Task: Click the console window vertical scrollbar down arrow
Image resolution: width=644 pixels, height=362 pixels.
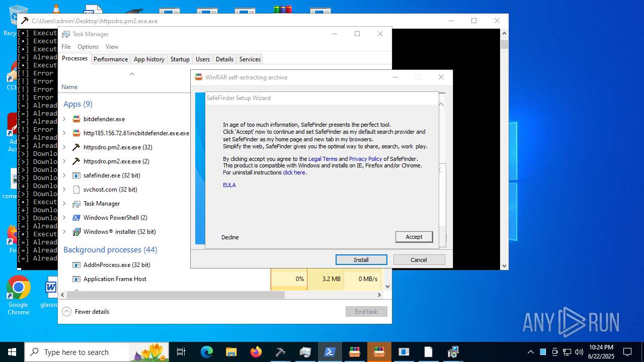Action: (504, 265)
